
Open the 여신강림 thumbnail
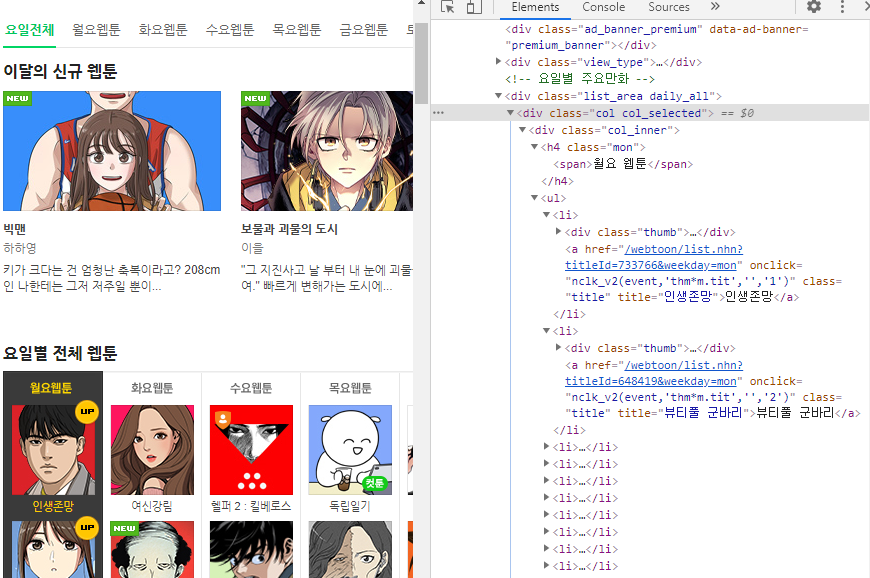pyautogui.click(x=152, y=450)
